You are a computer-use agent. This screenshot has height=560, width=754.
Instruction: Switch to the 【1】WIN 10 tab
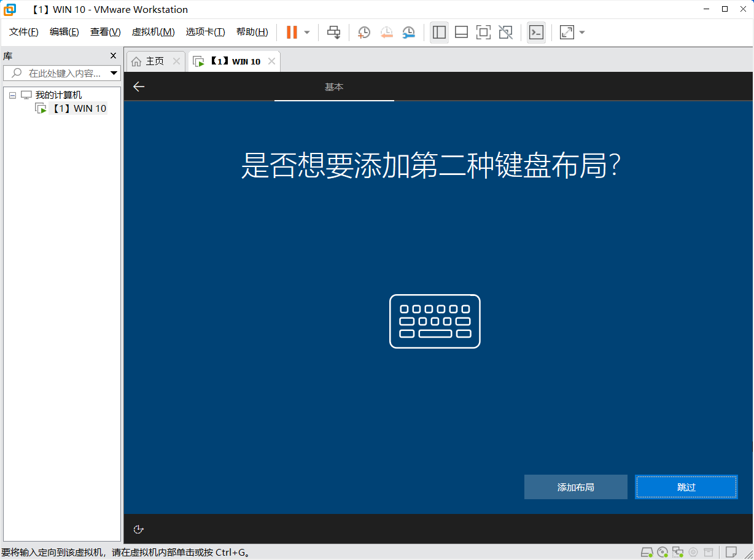pyautogui.click(x=235, y=61)
